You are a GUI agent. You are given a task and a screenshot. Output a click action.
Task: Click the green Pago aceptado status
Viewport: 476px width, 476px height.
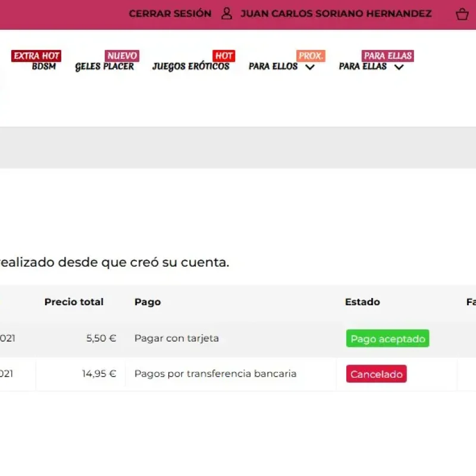tap(387, 339)
